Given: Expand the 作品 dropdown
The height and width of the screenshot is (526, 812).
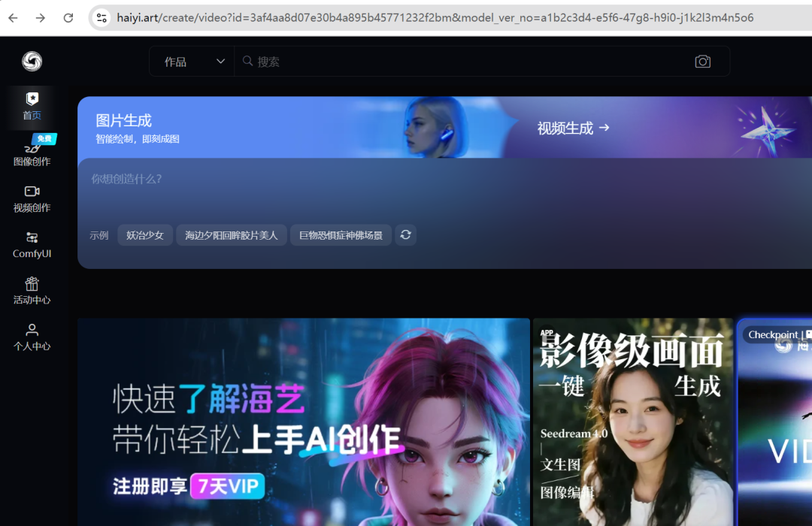Looking at the screenshot, I should coord(192,61).
